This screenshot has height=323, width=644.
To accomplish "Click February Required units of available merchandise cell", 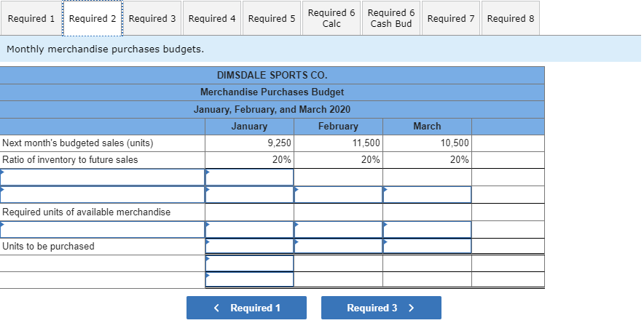I will (339, 212).
